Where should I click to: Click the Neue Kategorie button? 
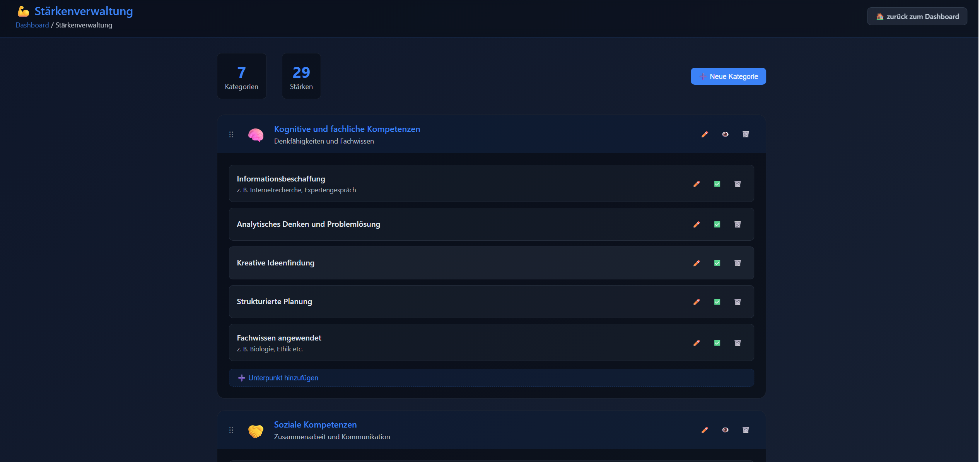[728, 76]
